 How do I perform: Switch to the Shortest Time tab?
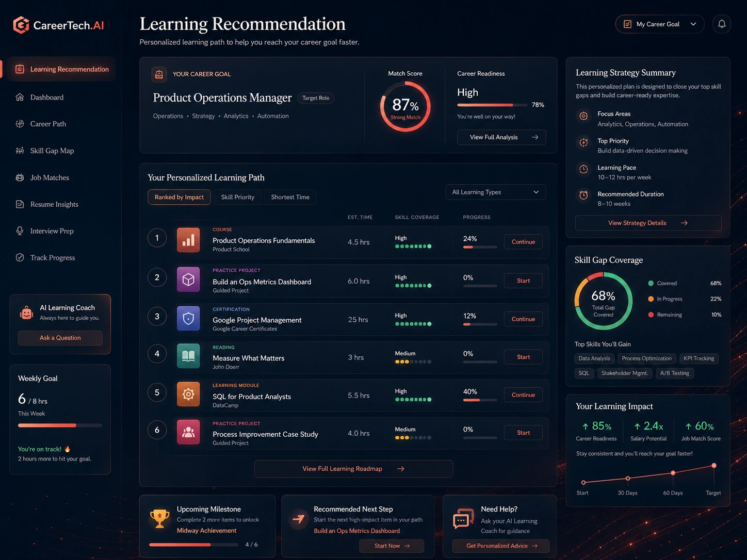point(290,197)
